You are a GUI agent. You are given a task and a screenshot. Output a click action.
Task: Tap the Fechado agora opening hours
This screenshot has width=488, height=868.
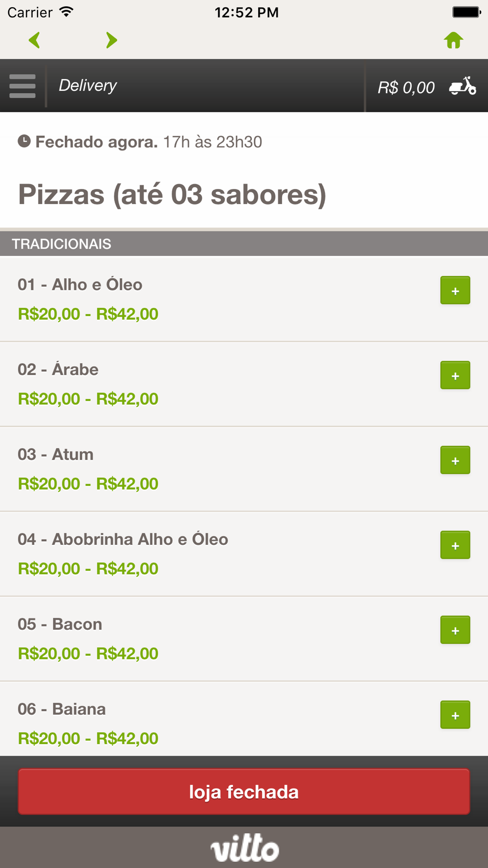pos(140,142)
